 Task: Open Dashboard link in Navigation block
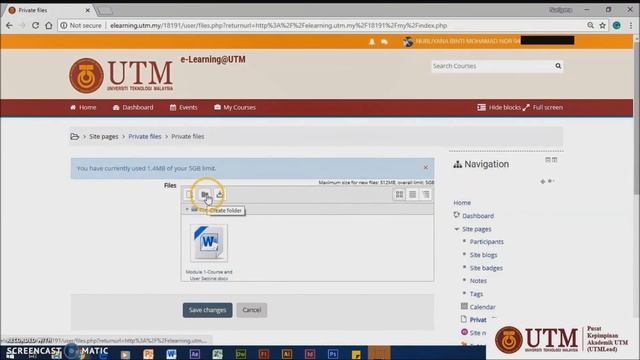click(x=478, y=216)
